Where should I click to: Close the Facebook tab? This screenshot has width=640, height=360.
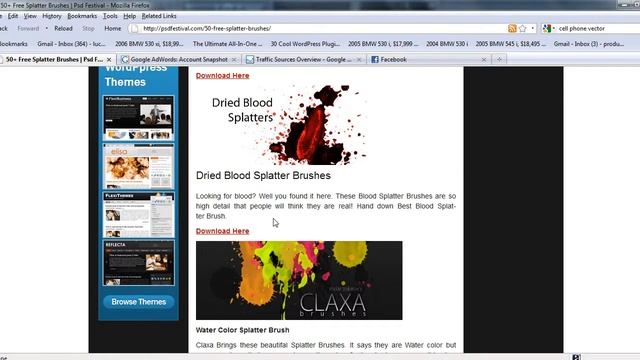click(x=484, y=60)
